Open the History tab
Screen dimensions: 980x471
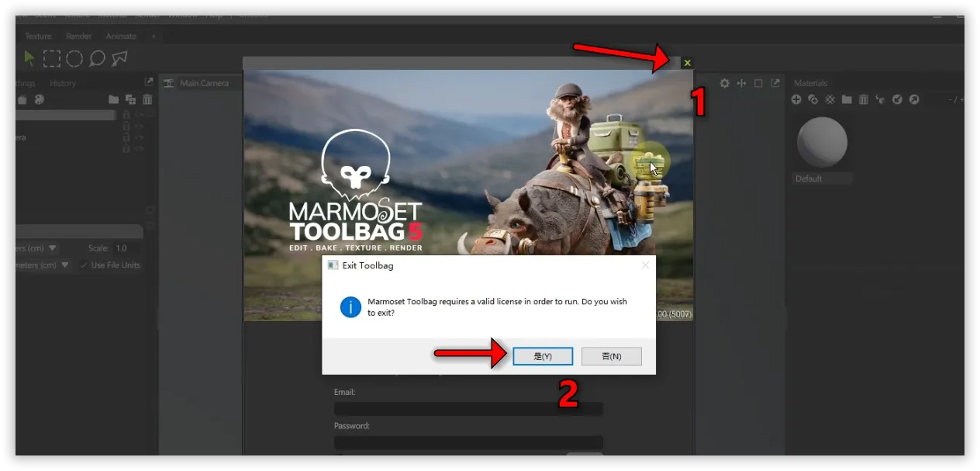coord(63,83)
